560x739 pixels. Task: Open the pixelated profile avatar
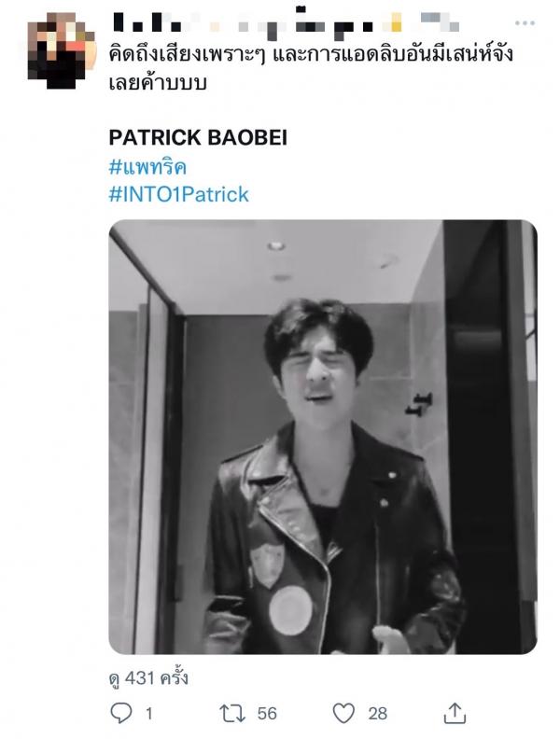pyautogui.click(x=62, y=50)
